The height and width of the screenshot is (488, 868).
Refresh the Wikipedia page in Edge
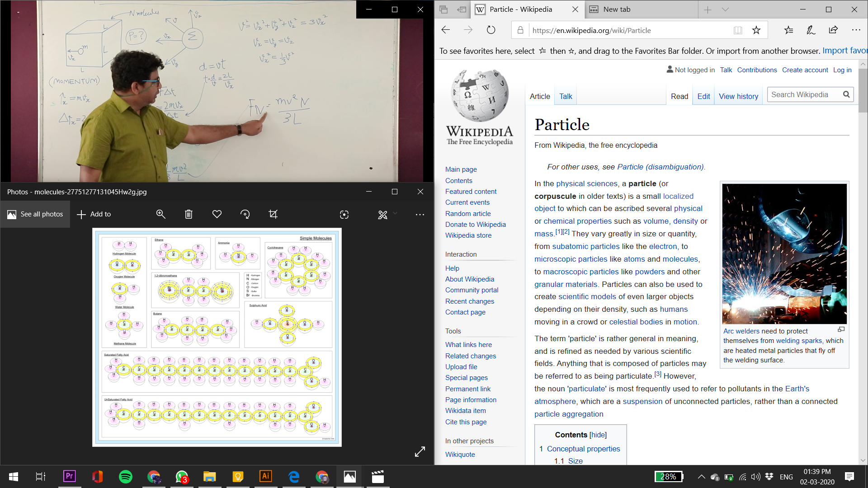tap(491, 30)
